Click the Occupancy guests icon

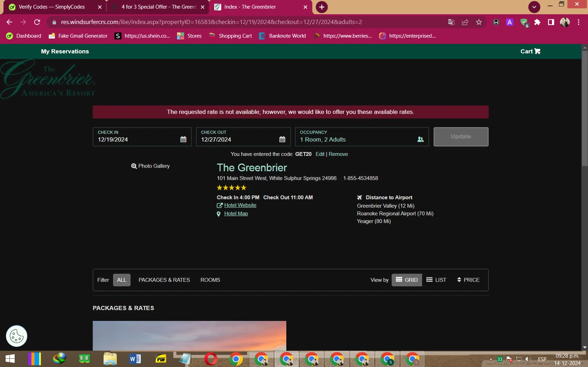point(421,139)
